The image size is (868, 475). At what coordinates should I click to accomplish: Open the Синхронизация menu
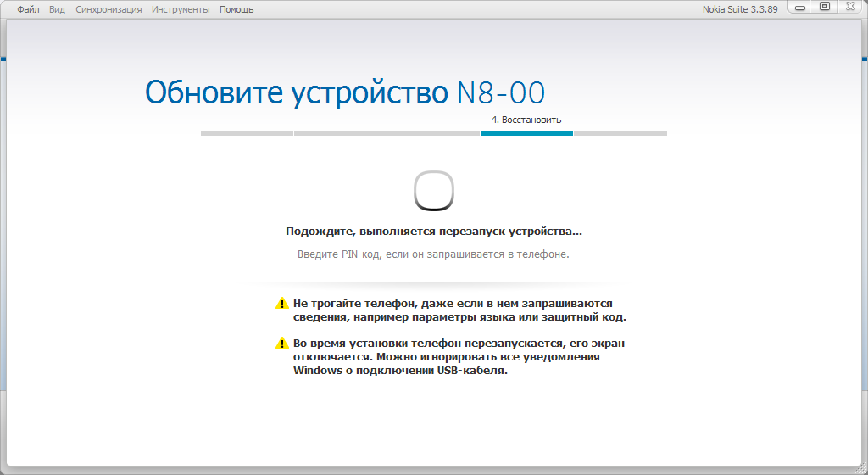[x=108, y=9]
